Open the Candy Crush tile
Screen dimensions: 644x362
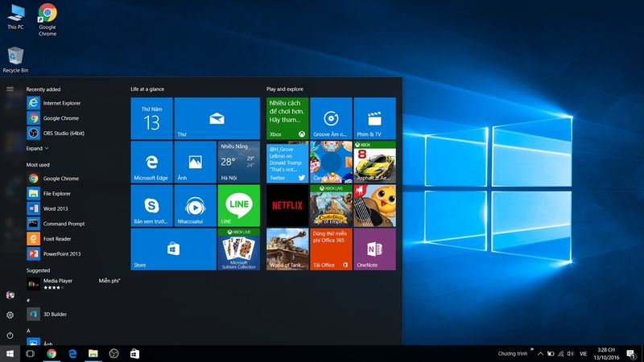(x=331, y=162)
